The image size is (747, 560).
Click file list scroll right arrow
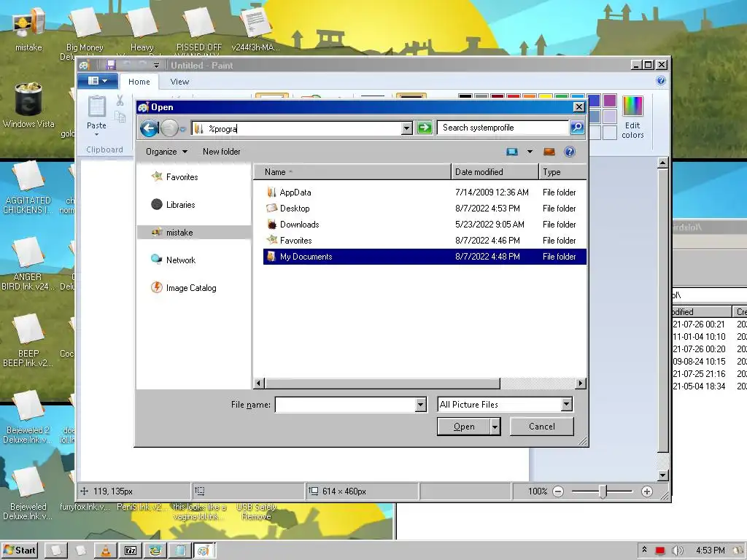[x=581, y=384]
